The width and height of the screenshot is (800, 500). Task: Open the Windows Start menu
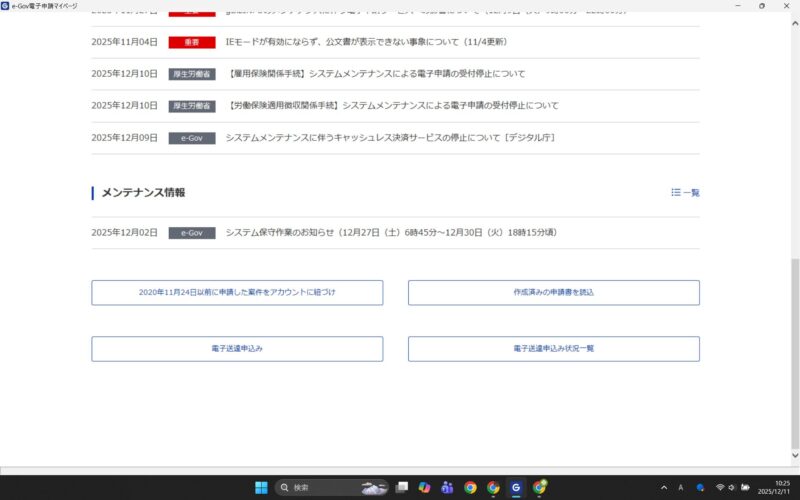pyautogui.click(x=261, y=488)
